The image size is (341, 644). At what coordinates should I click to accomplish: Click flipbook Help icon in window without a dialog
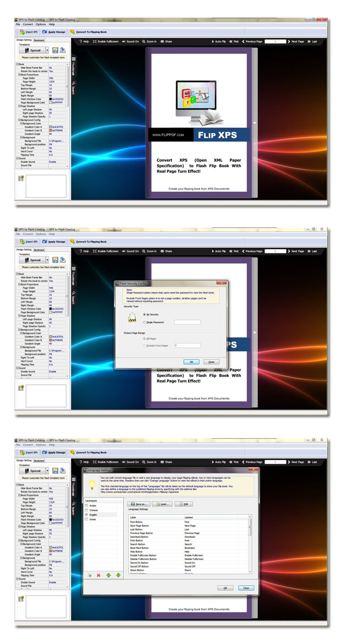click(x=84, y=41)
